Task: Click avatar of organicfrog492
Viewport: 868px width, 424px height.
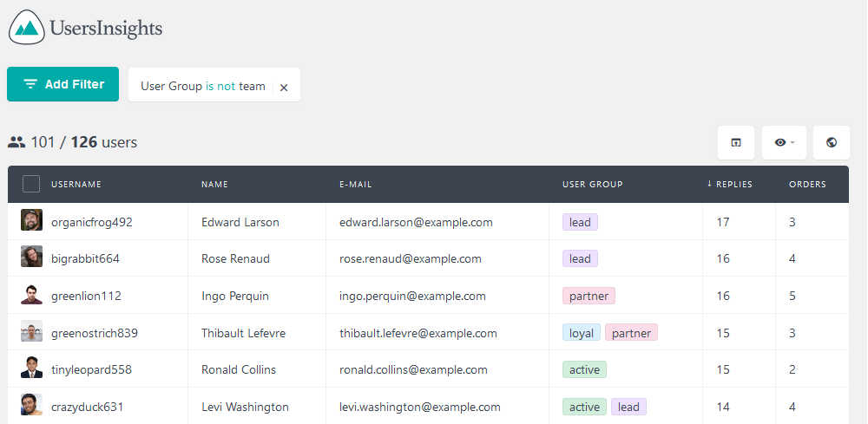Action: point(31,220)
